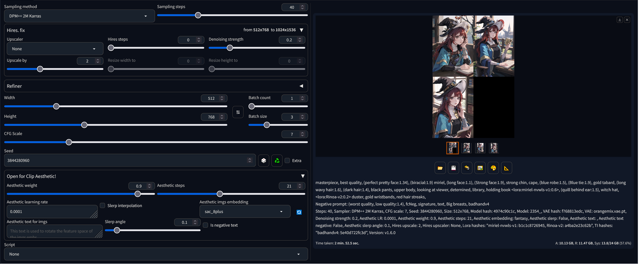Save the image with floppy disk icon
Screen dimensions: 644x266
click(x=453, y=168)
